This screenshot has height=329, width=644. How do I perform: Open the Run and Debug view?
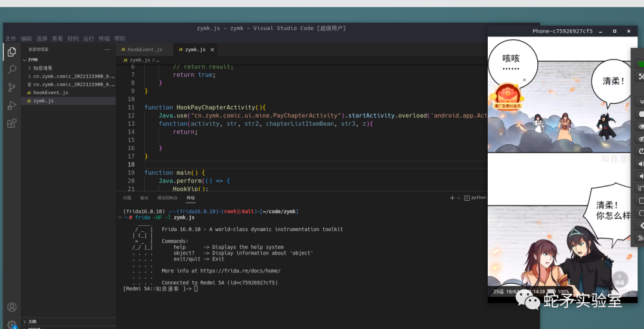(12, 105)
